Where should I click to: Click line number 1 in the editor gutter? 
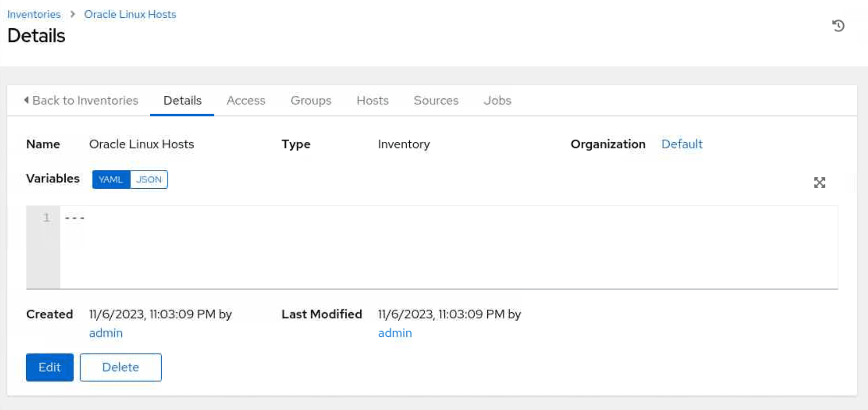coord(46,218)
